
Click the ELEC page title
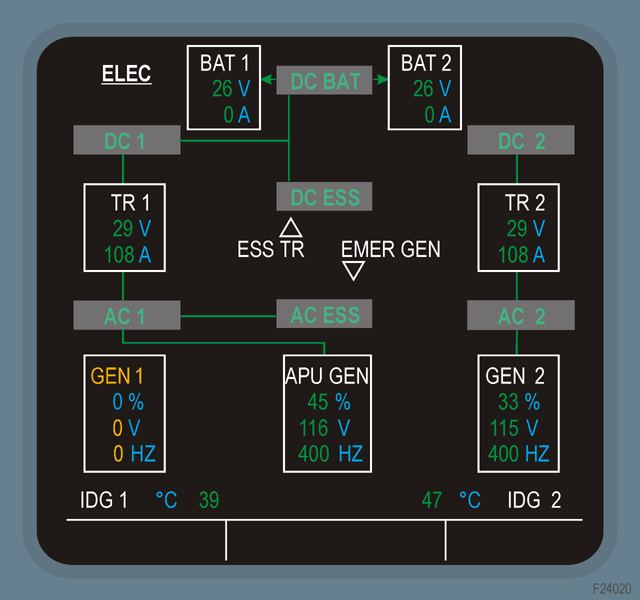coord(126,75)
